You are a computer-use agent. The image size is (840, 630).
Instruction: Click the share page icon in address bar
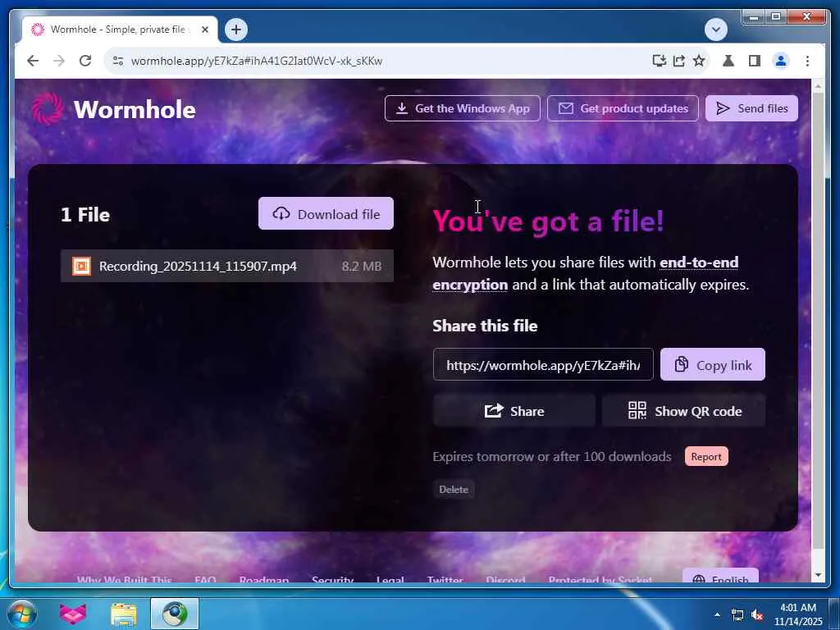tap(678, 61)
